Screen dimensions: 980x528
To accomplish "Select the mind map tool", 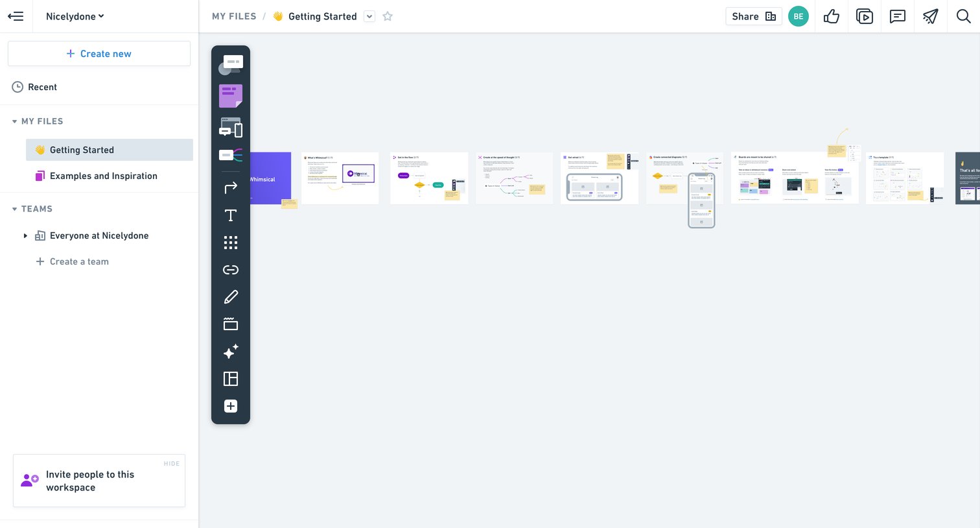I will click(231, 155).
